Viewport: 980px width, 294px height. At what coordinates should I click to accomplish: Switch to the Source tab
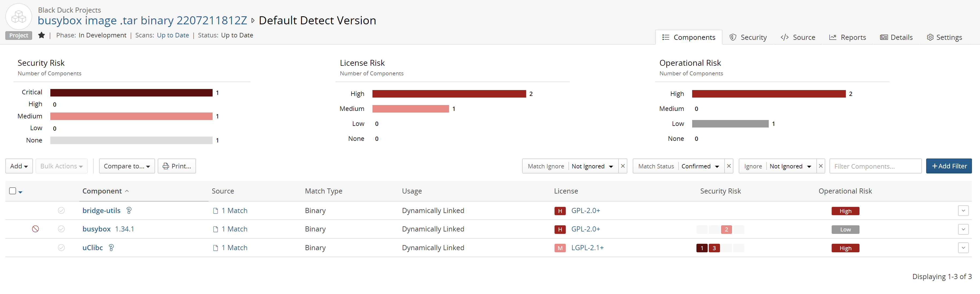click(x=798, y=37)
